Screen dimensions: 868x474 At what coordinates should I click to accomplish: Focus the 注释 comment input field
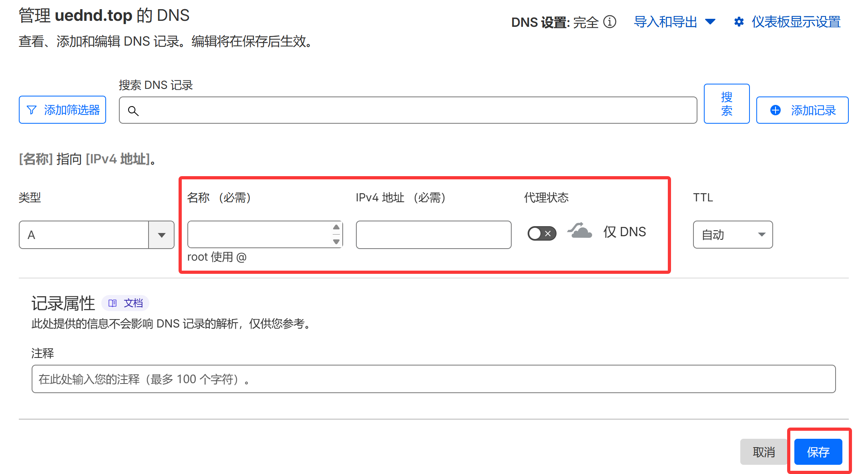click(x=434, y=379)
